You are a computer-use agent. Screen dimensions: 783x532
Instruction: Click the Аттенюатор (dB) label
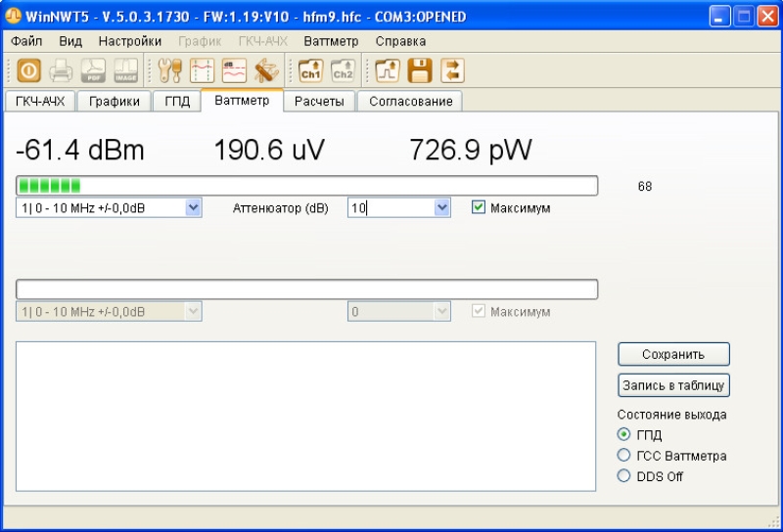tap(281, 208)
